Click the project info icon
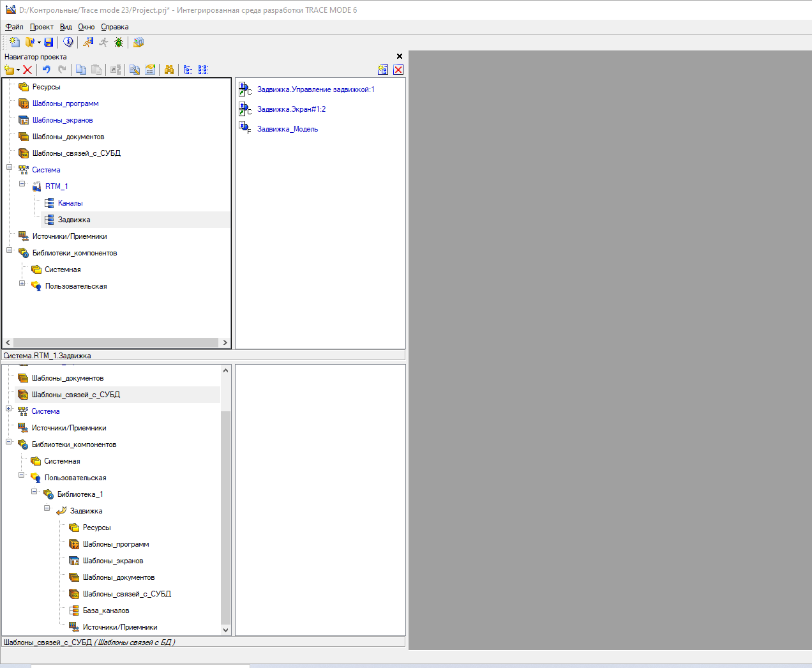The width and height of the screenshot is (812, 668). click(x=68, y=42)
